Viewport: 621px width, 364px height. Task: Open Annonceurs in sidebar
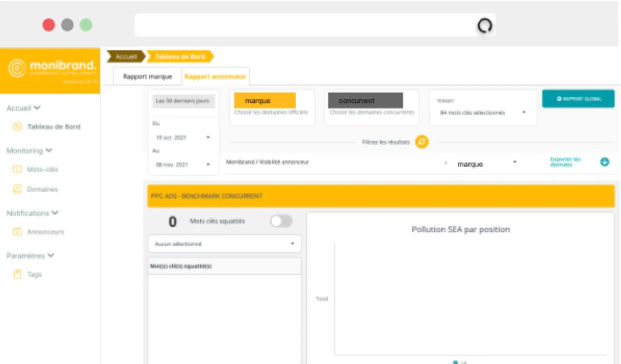(46, 232)
